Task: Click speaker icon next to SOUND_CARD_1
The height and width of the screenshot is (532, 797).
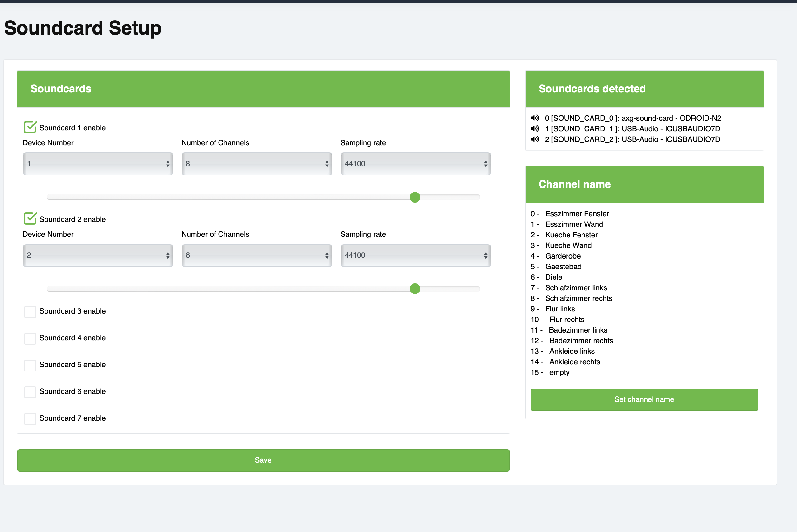Action: 535,128
